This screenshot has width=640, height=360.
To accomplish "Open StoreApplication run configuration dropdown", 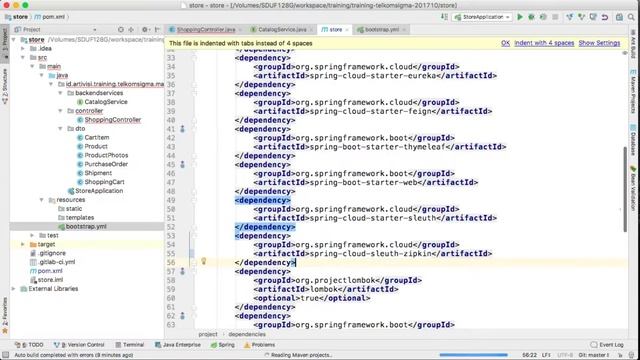I will [x=482, y=17].
